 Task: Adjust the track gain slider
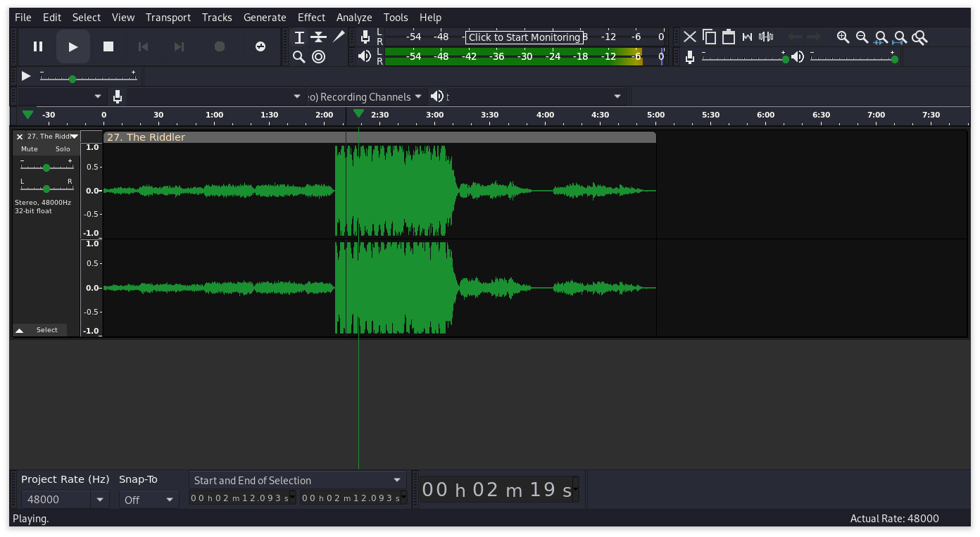coord(46,167)
